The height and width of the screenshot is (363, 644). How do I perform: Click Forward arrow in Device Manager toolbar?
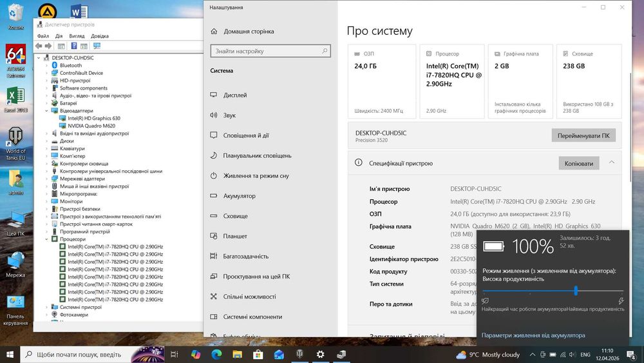click(48, 46)
